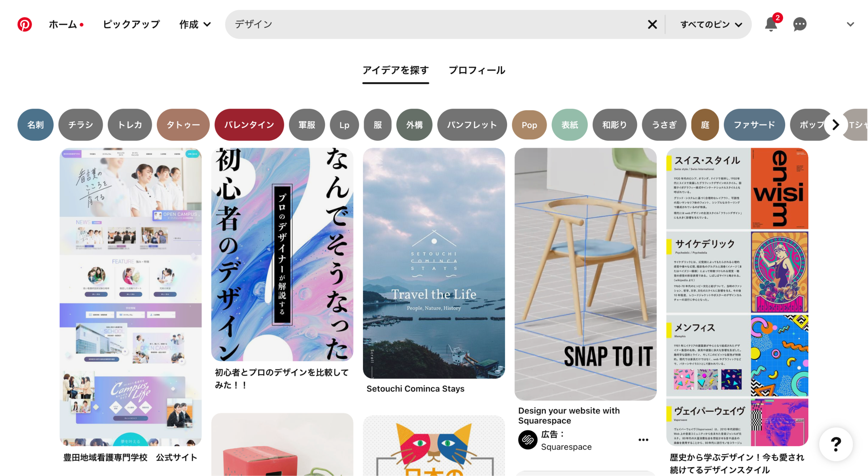Click the messages chat icon
The width and height of the screenshot is (868, 476).
[x=799, y=24]
